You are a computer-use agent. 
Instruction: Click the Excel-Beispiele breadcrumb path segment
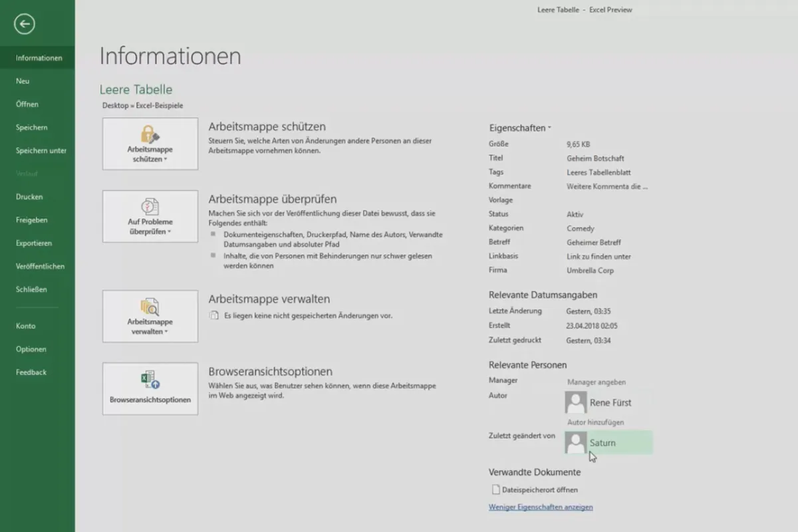pyautogui.click(x=160, y=106)
